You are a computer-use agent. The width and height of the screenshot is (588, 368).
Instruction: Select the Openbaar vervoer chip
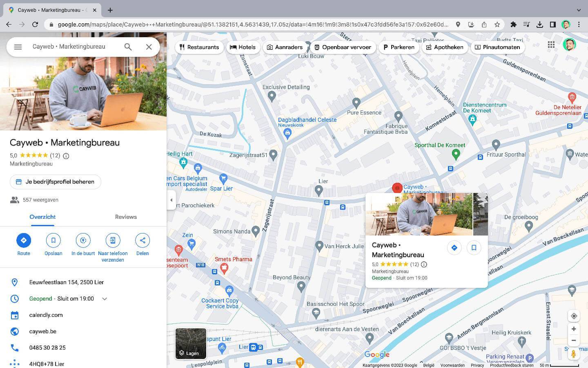click(343, 47)
